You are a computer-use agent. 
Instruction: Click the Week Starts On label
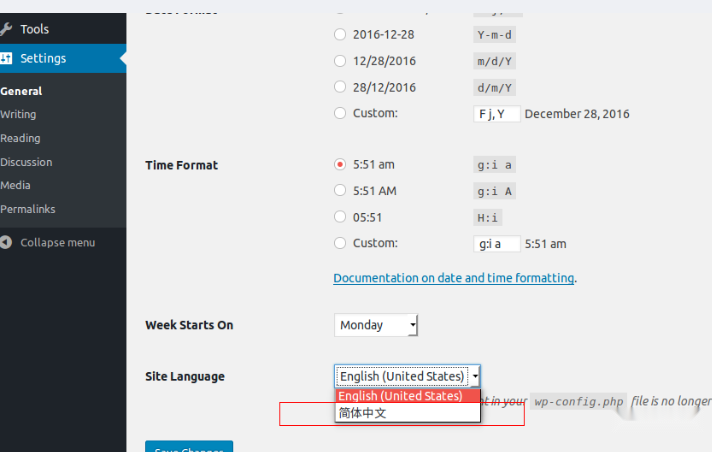[189, 325]
